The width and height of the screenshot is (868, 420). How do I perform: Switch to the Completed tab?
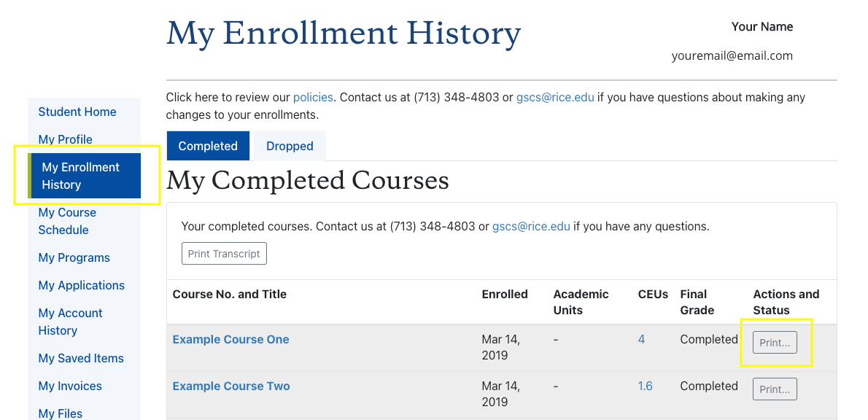(208, 146)
